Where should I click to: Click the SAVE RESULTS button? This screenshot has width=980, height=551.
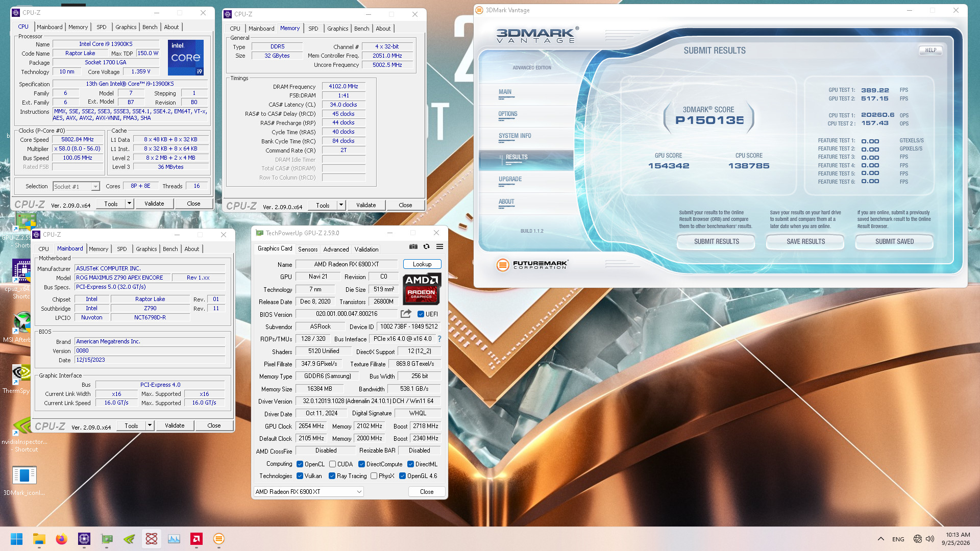805,242
